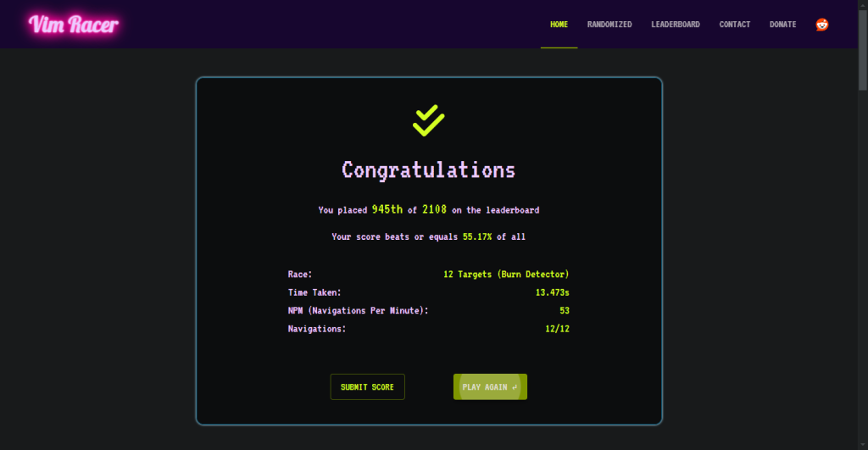Click the 'Time Taken:' label

(x=314, y=292)
